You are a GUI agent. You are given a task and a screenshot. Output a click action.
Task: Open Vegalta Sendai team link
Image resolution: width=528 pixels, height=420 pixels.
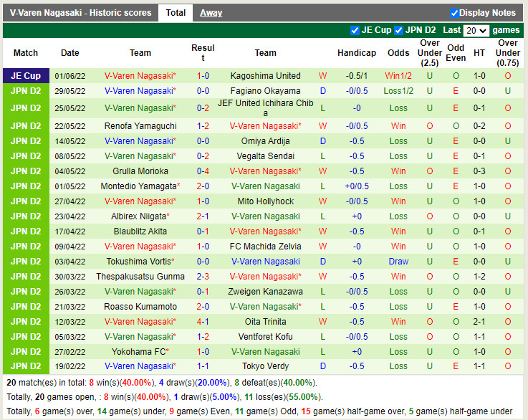click(x=265, y=156)
